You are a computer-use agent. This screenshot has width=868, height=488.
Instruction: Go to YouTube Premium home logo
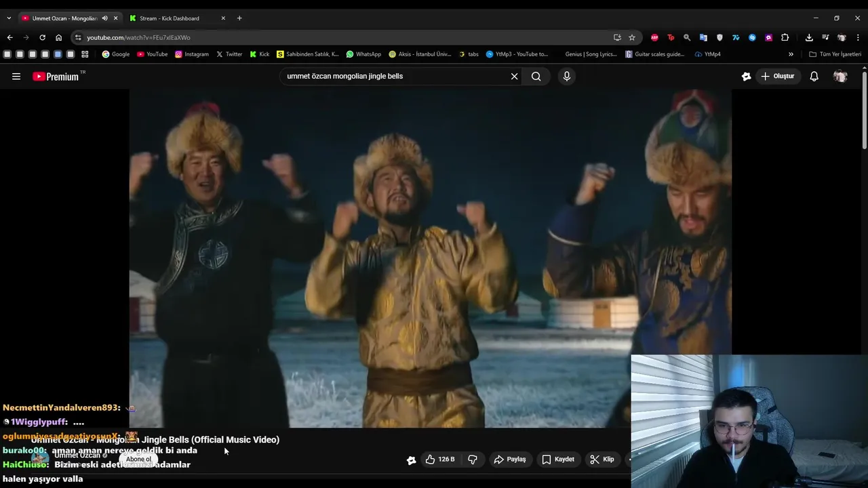(56, 77)
